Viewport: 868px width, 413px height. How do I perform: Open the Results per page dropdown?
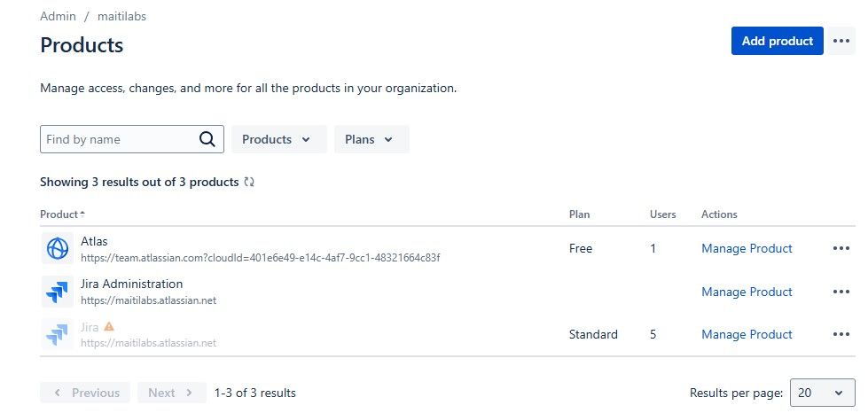(x=822, y=394)
